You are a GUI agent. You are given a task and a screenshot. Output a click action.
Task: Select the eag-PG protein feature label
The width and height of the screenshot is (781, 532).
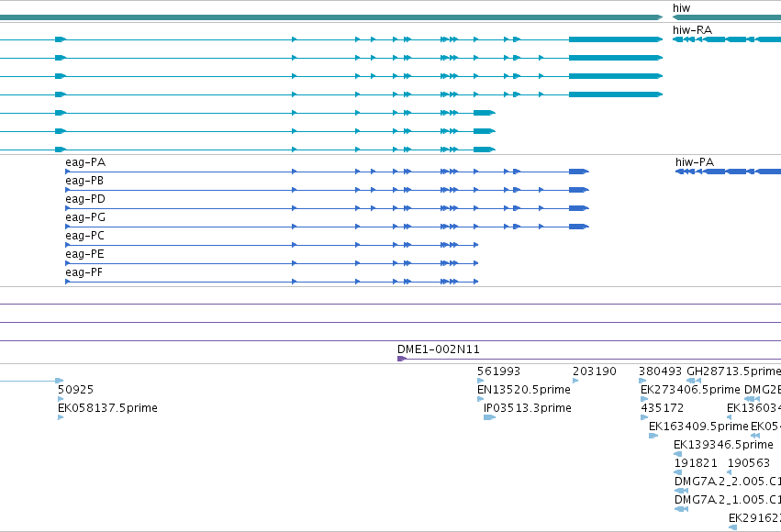pos(85,217)
